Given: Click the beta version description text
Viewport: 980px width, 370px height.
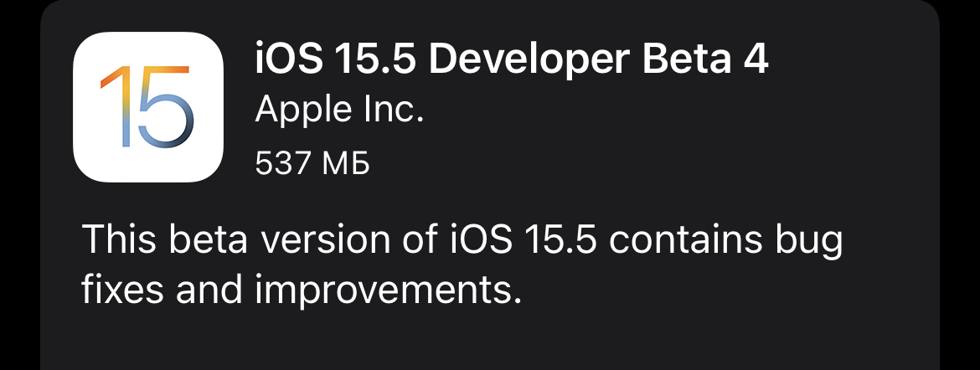Looking at the screenshot, I should [462, 265].
